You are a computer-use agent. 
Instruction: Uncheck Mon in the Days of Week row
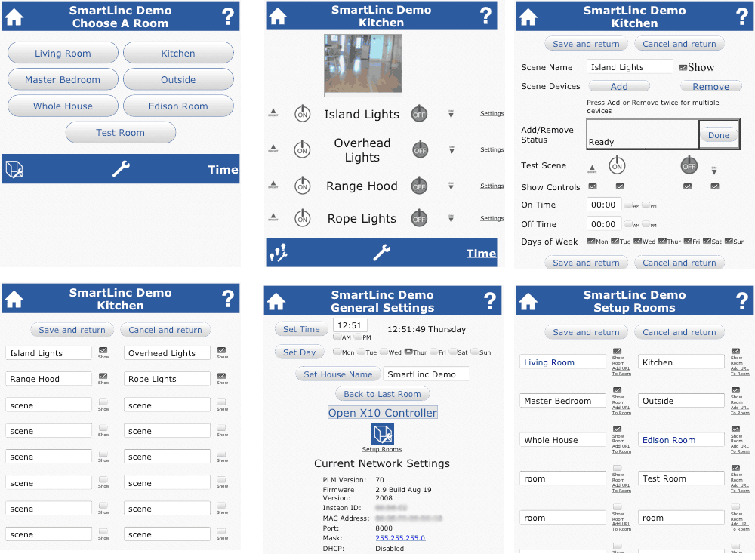tap(592, 242)
